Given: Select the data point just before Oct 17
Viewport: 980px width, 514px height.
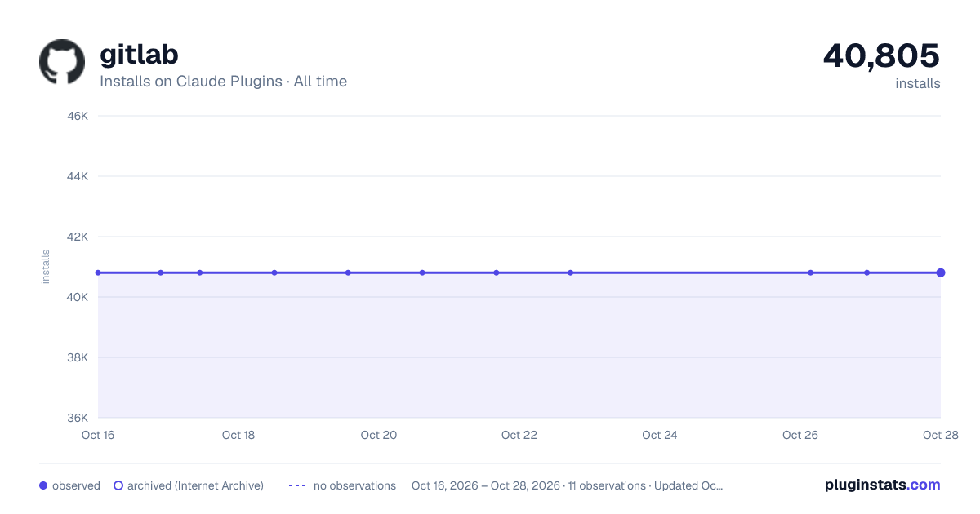Looking at the screenshot, I should 161,273.
